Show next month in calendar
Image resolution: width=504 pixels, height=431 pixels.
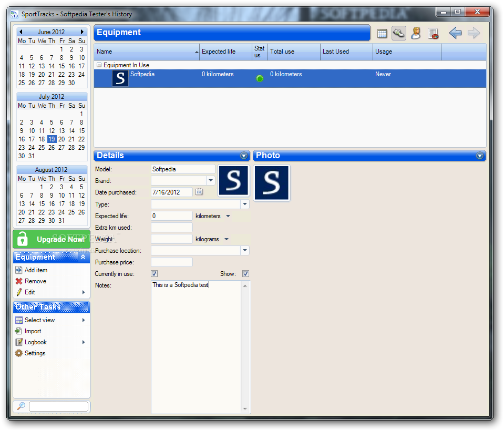(82, 32)
